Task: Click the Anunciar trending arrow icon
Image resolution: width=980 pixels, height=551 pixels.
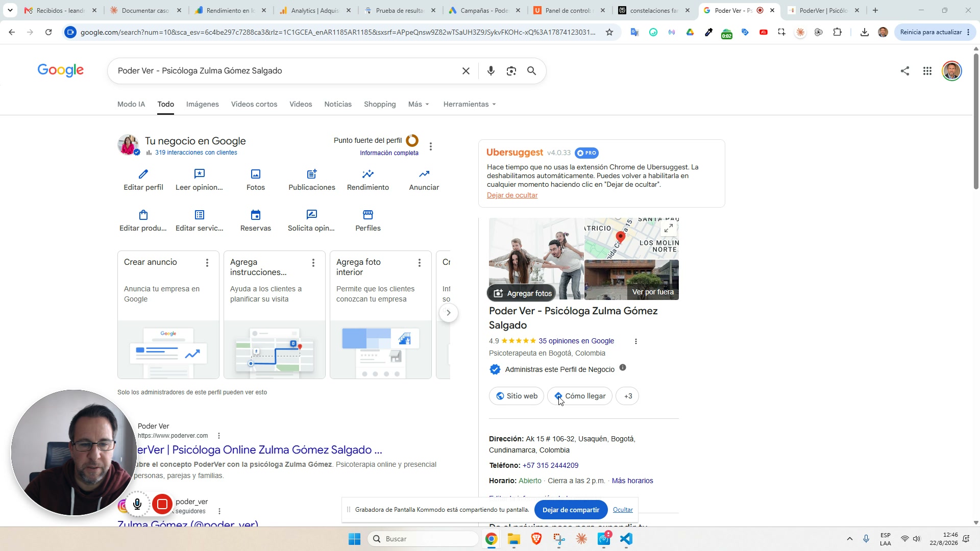Action: pyautogui.click(x=424, y=174)
